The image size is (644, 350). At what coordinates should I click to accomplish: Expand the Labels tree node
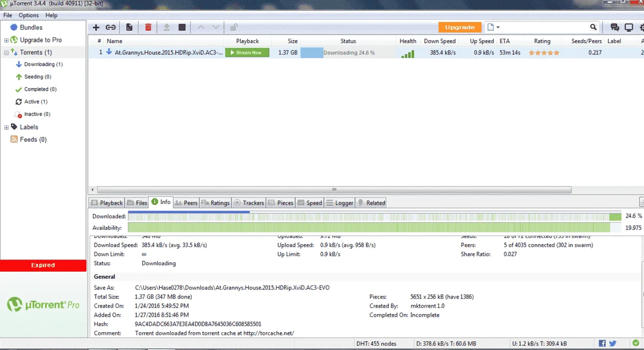point(6,128)
